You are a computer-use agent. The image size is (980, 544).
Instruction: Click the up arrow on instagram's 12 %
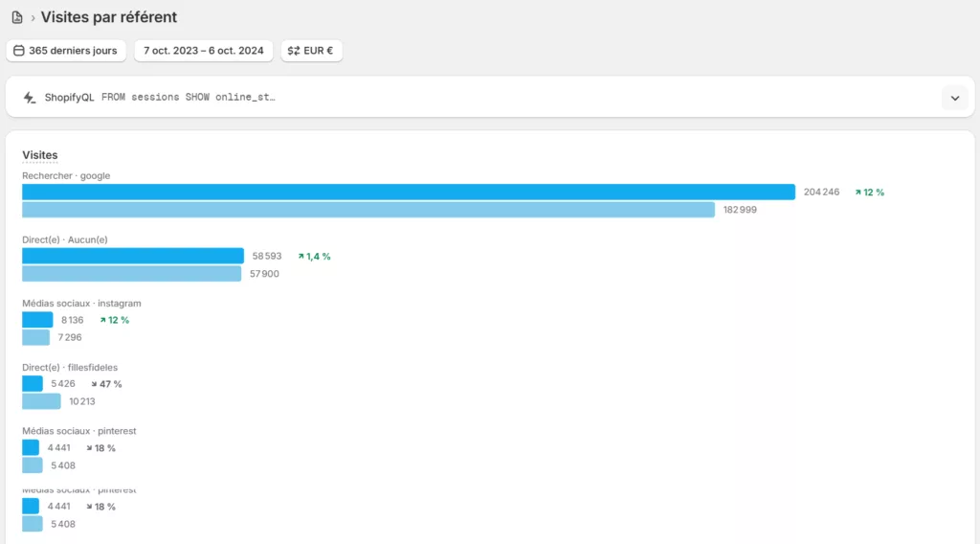pos(102,320)
